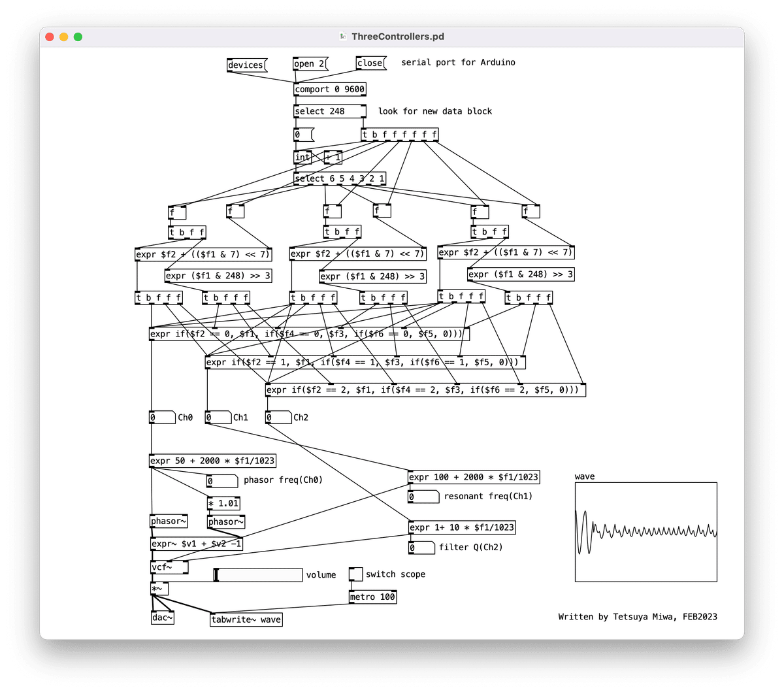The width and height of the screenshot is (784, 692).
Task: Click the 'look for new data block' comment
Action: [435, 111]
